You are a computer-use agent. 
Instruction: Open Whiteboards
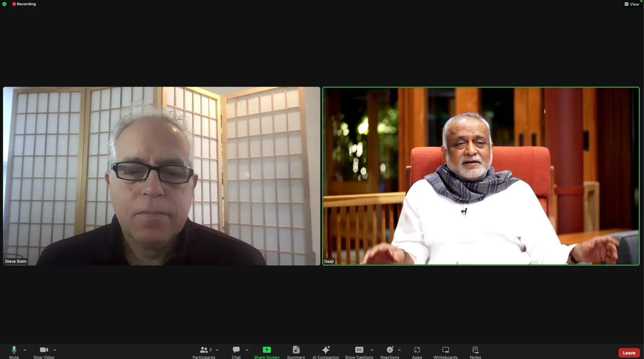(445, 352)
